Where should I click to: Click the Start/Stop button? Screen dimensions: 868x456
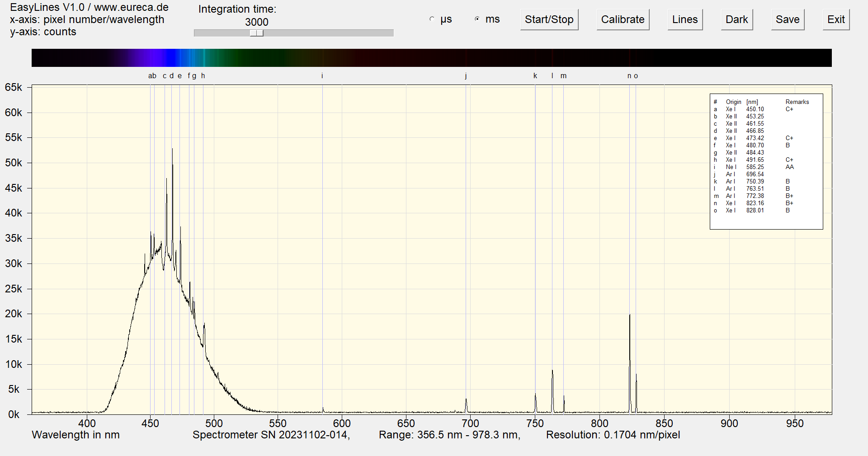[549, 19]
